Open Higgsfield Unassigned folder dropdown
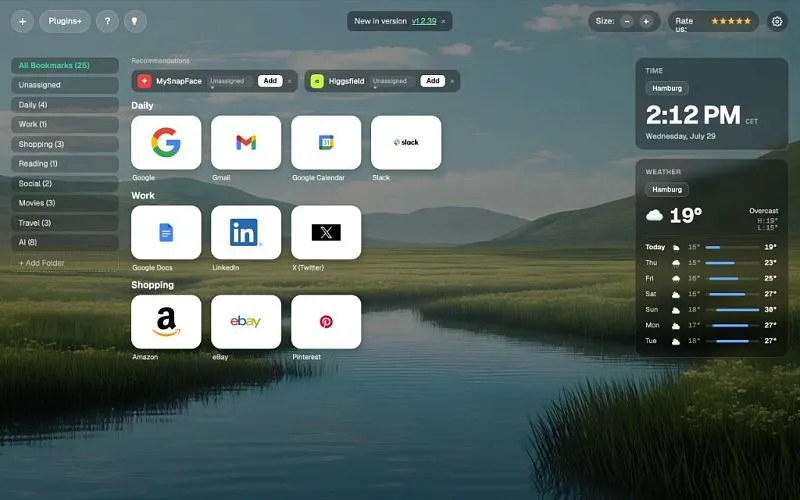Image resolution: width=800 pixels, height=500 pixels. coord(390,81)
